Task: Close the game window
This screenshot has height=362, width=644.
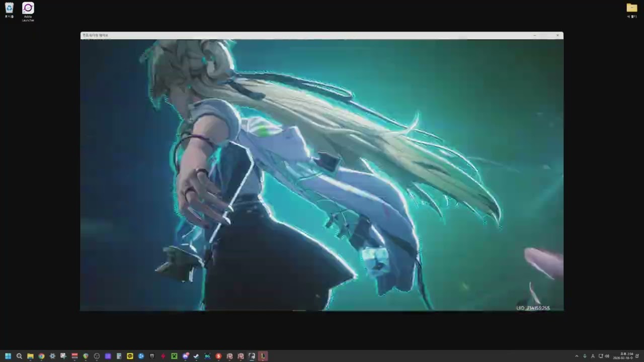Action: pos(557,35)
